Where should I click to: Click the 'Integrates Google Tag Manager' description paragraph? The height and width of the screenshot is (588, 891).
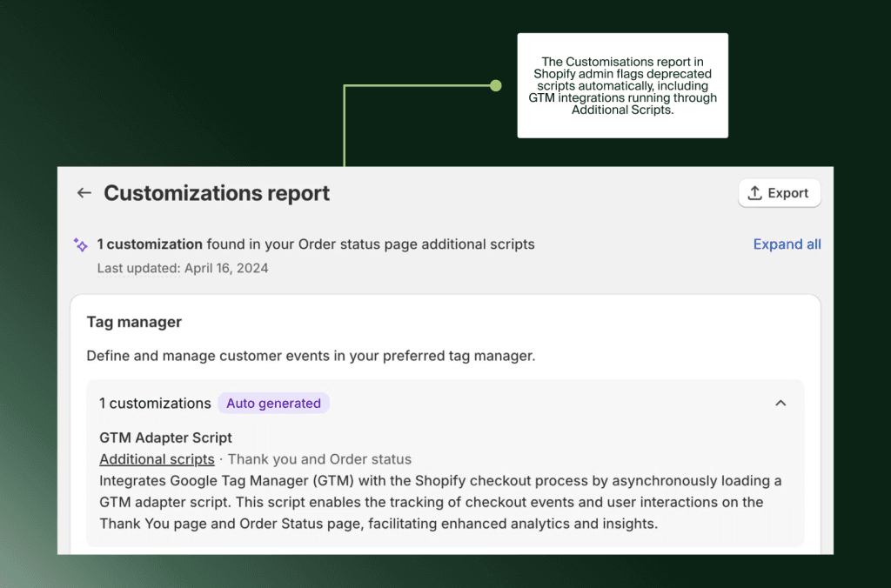[x=440, y=502]
